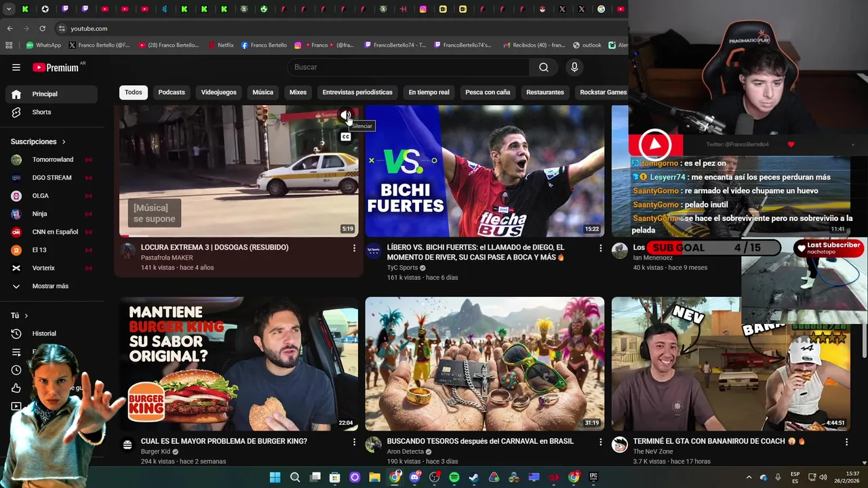
Task: Select the Podcasts filter chip
Action: (x=172, y=92)
